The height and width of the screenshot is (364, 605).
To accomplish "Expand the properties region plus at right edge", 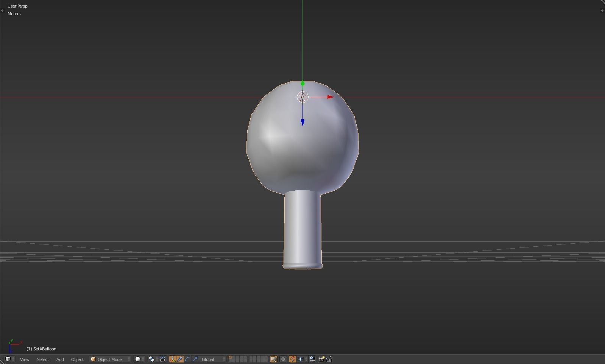I will pyautogui.click(x=602, y=11).
